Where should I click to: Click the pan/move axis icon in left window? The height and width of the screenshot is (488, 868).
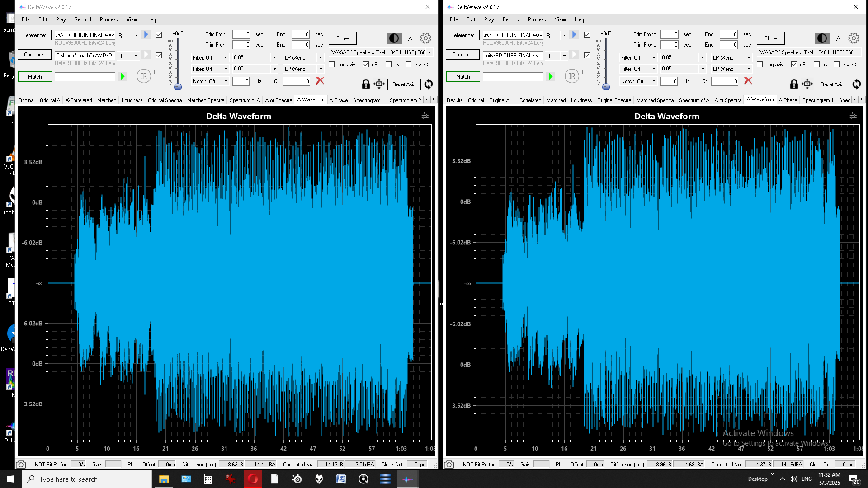point(379,84)
